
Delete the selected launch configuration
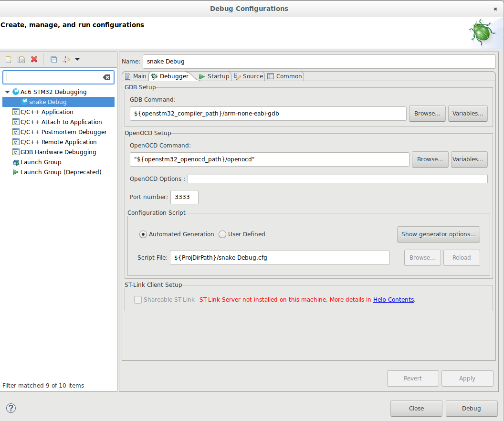click(x=34, y=60)
